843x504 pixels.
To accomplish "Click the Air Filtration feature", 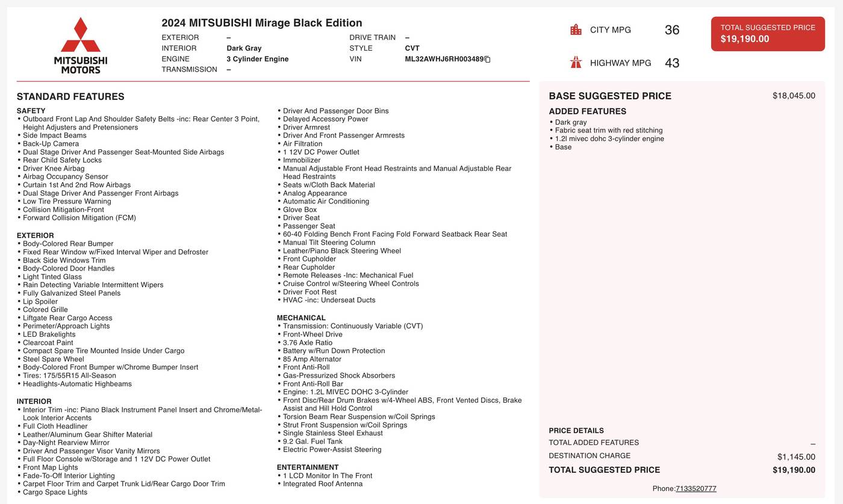I will 303,144.
